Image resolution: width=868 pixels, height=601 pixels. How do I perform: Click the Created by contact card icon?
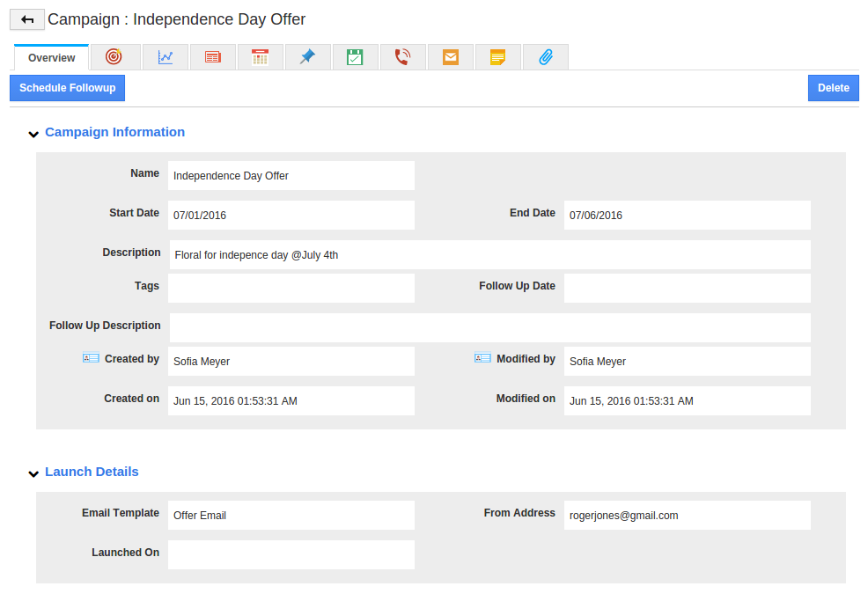point(91,359)
